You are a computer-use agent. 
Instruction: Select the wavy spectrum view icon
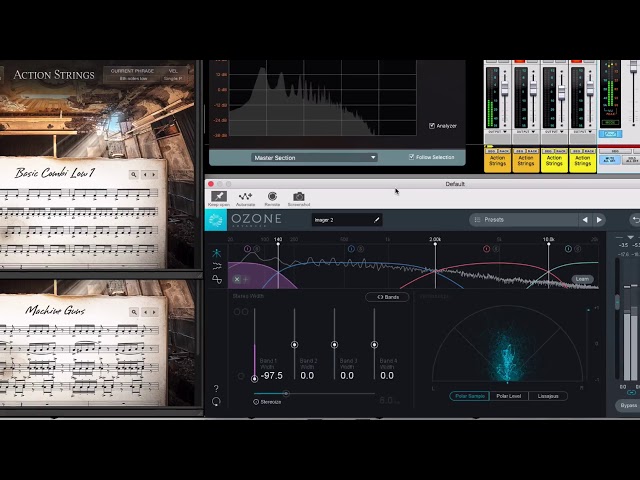click(217, 267)
